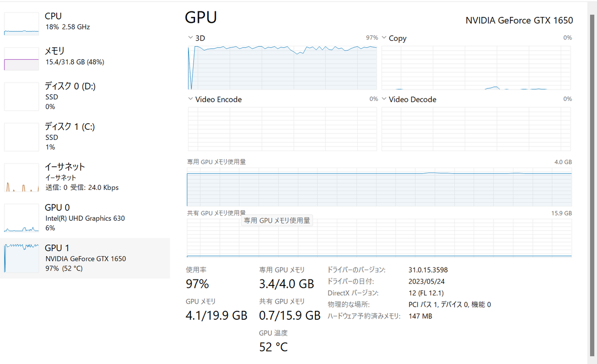Select ディスク 1 (C:) graph thumbnail
The height and width of the screenshot is (364, 597).
click(21, 137)
